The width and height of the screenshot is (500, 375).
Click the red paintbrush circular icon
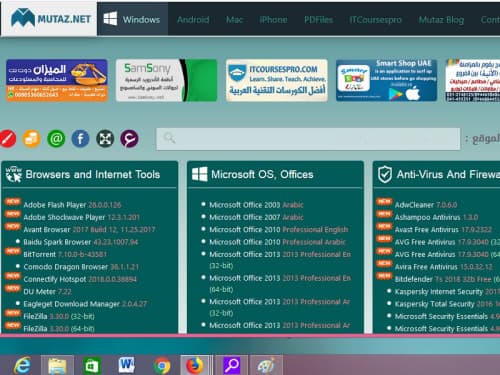7,138
